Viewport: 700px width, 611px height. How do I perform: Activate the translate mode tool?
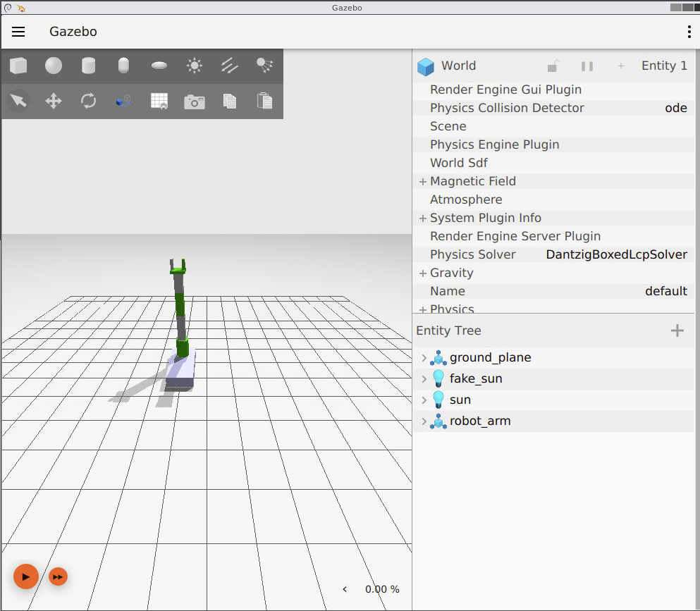54,101
